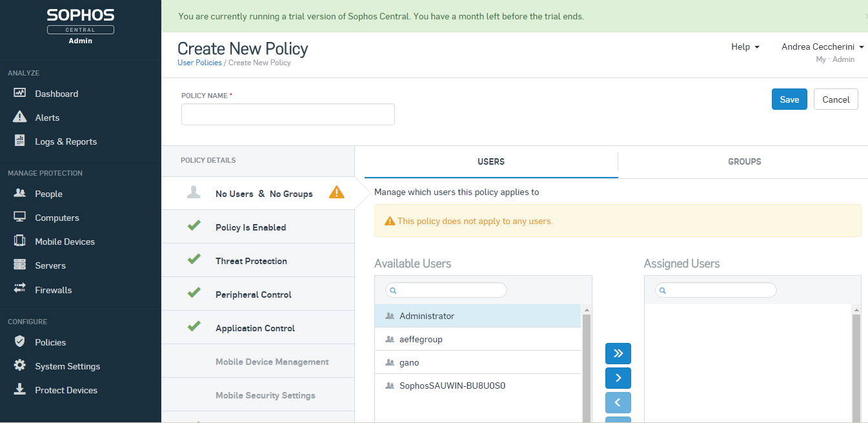Click the Mobile Devices icon
868x423 pixels.
[x=19, y=241]
